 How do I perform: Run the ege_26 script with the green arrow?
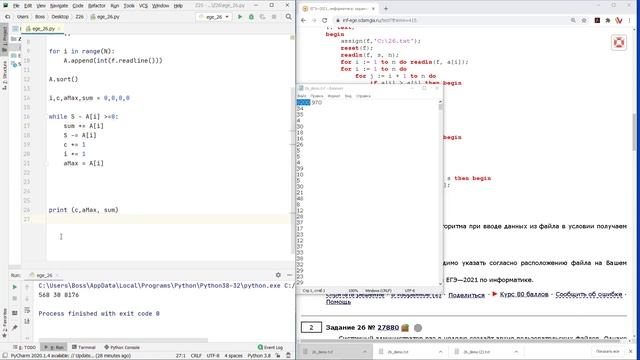click(240, 17)
